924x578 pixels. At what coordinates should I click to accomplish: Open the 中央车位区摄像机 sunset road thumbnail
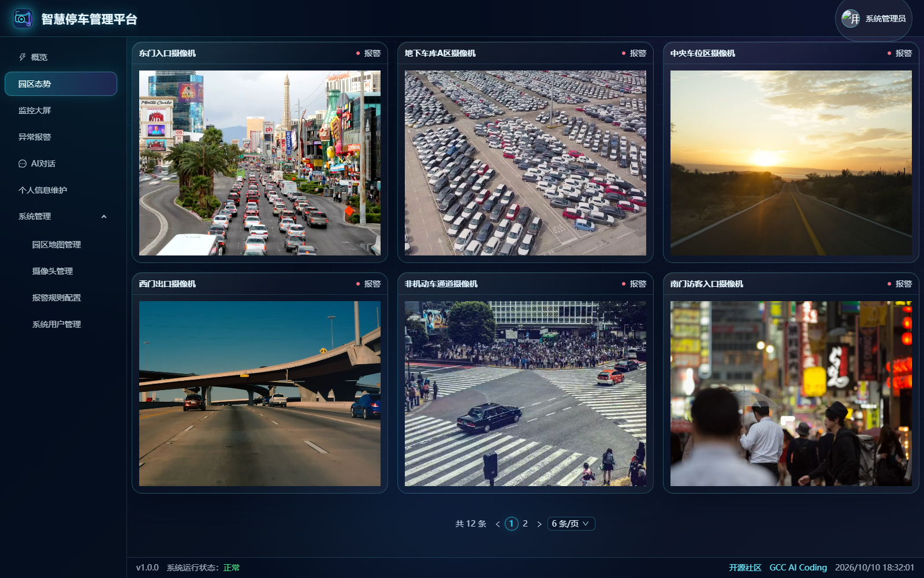click(791, 163)
